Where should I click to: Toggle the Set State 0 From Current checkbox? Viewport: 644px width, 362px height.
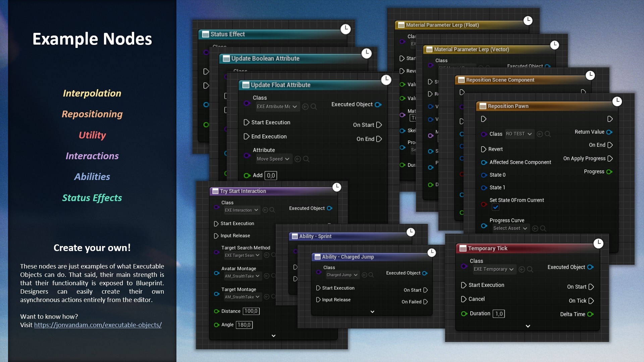[x=496, y=207]
